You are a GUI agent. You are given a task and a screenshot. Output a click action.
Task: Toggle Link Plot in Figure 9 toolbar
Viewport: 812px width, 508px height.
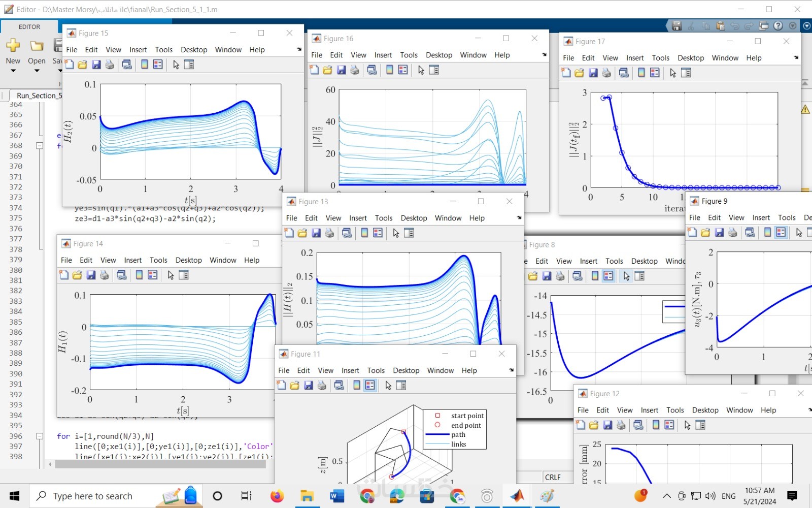[x=750, y=232]
